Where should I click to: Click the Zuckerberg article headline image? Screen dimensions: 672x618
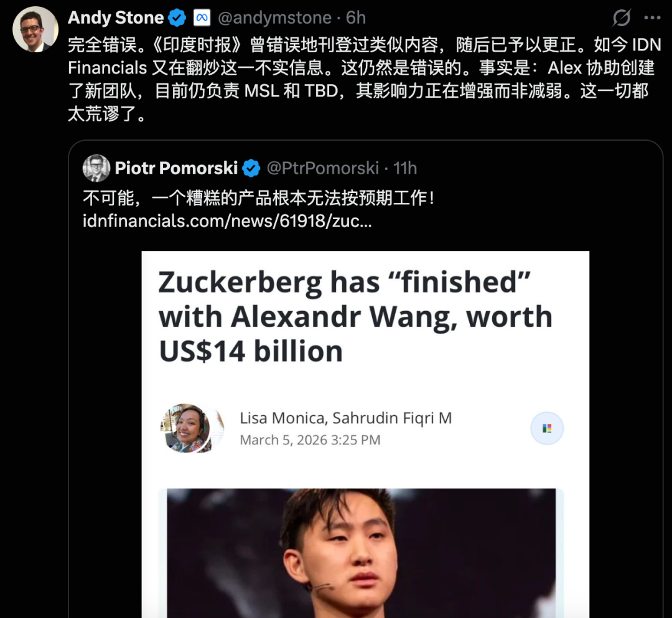click(355, 317)
